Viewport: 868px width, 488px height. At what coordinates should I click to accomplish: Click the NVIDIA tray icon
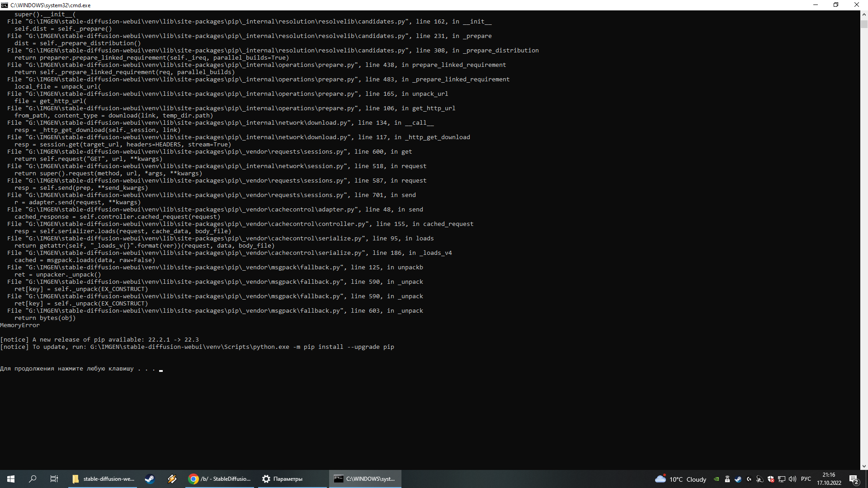pyautogui.click(x=716, y=479)
